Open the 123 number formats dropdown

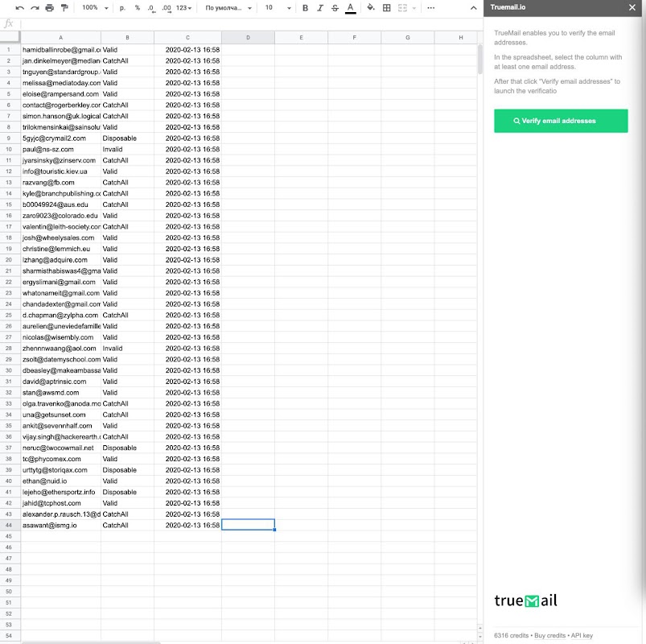pos(183,8)
